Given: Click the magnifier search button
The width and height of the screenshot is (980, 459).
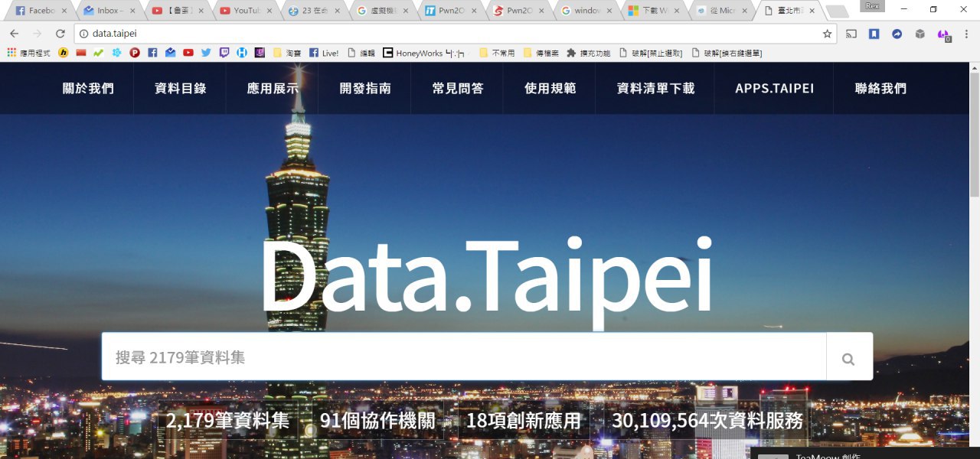Looking at the screenshot, I should [848, 358].
